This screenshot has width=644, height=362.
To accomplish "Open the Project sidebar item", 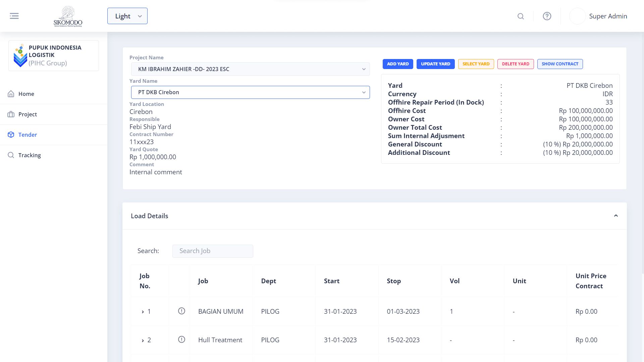I will coord(28,114).
